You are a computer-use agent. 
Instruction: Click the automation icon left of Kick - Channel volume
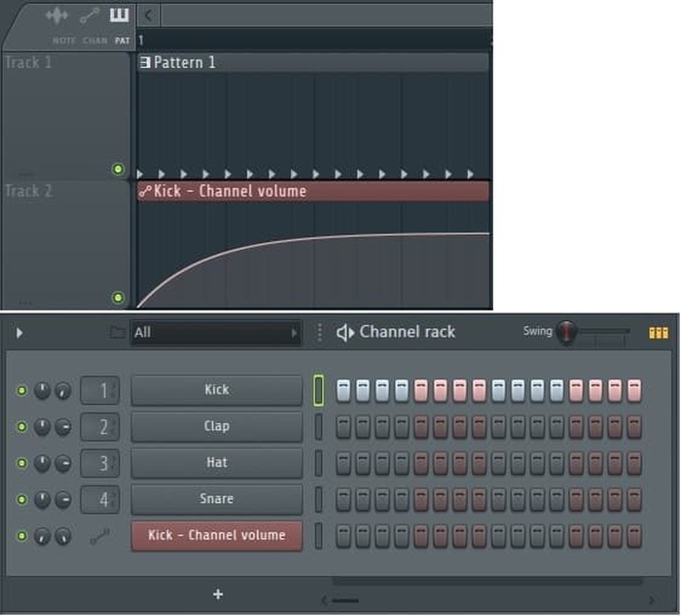pos(99,535)
